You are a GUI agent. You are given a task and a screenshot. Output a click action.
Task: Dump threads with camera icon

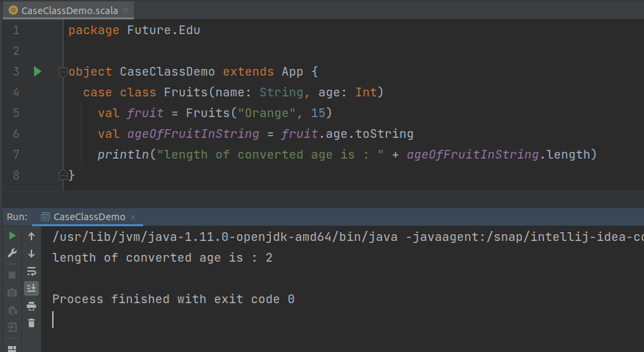(x=12, y=292)
